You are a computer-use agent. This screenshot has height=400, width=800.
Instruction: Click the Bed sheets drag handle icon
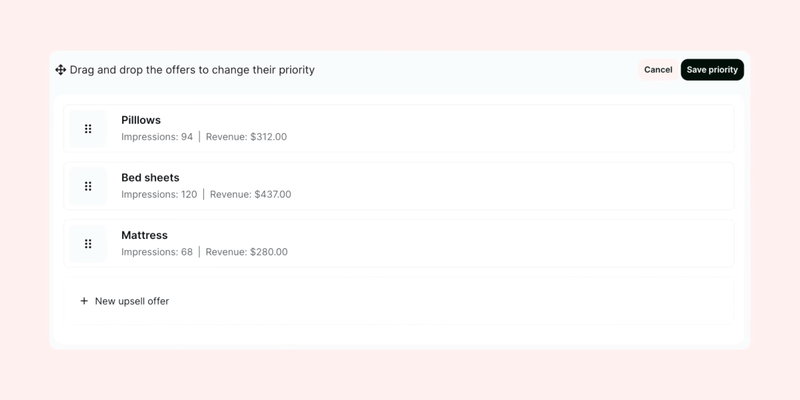coord(88,186)
